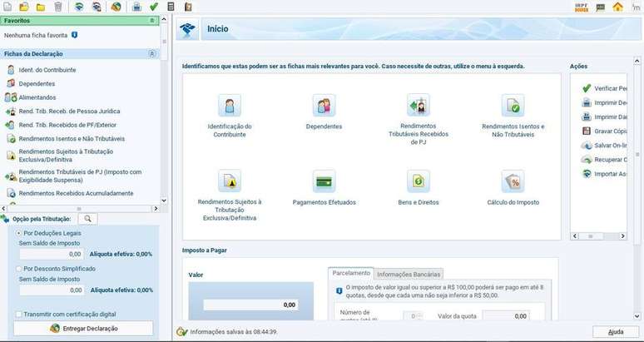Click the home icon in top-right toolbar
The height and width of the screenshot is (342, 644).
[x=617, y=7]
